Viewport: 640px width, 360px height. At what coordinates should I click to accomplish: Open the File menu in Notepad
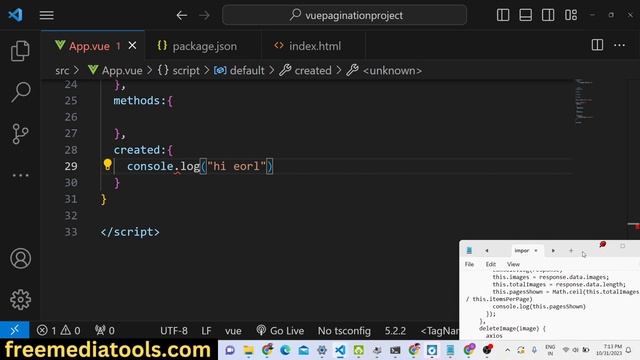tap(469, 264)
